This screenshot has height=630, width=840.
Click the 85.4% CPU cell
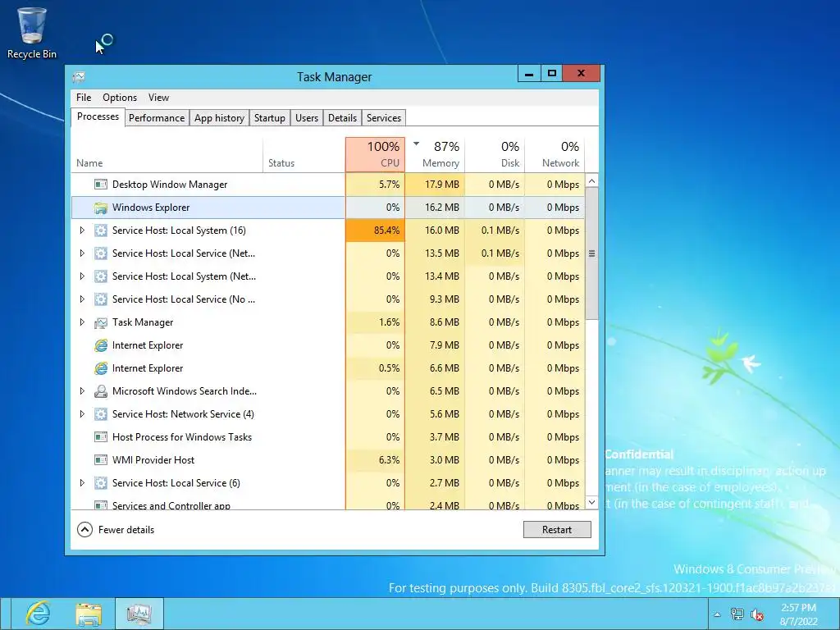[376, 231]
